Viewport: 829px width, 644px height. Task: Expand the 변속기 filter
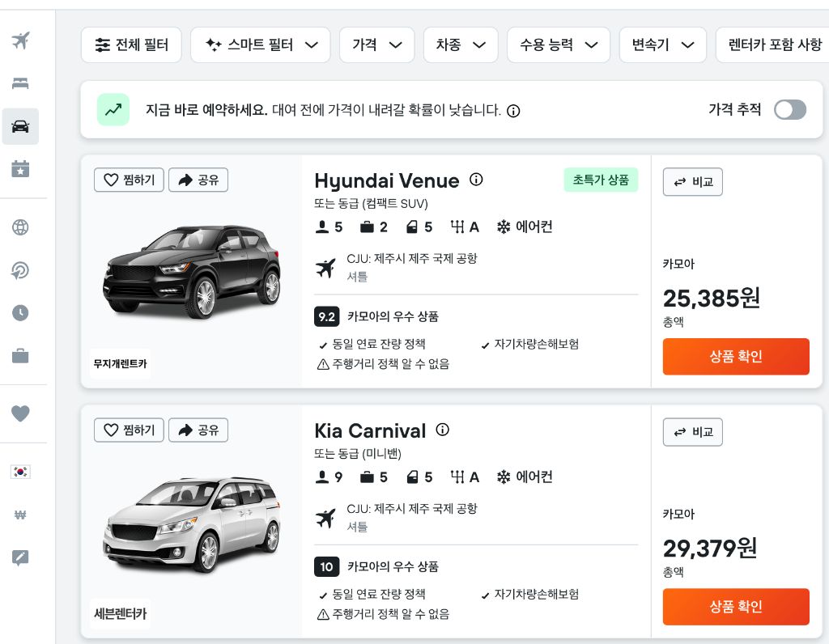662,45
